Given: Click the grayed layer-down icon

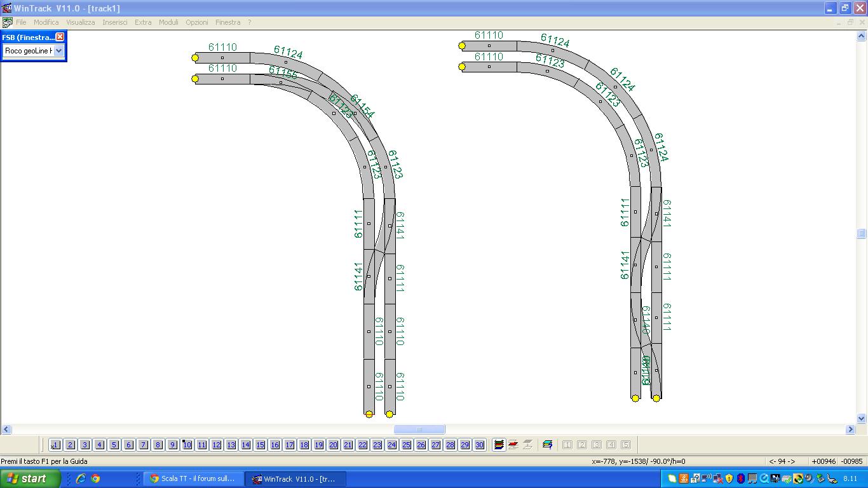Looking at the screenshot, I should click(x=527, y=445).
